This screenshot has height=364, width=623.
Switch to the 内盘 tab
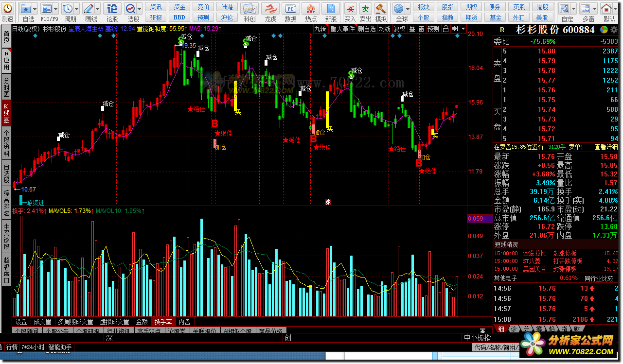pyautogui.click(x=185, y=322)
